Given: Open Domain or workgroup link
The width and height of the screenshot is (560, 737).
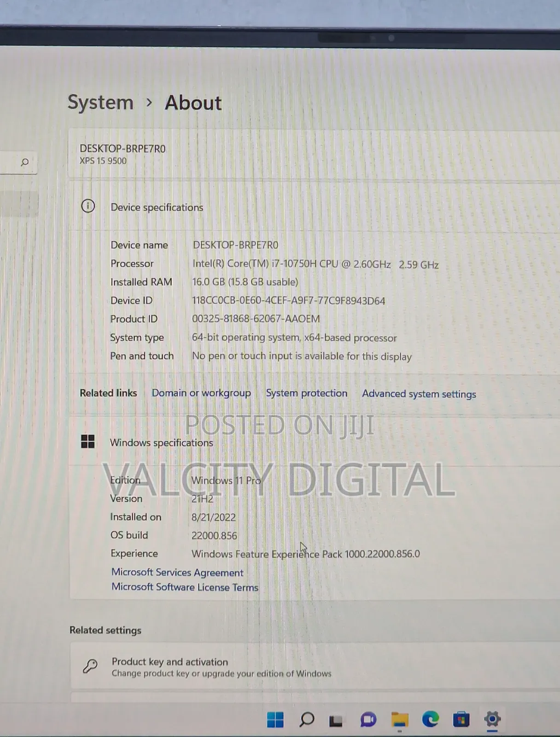Looking at the screenshot, I should coord(201,393).
